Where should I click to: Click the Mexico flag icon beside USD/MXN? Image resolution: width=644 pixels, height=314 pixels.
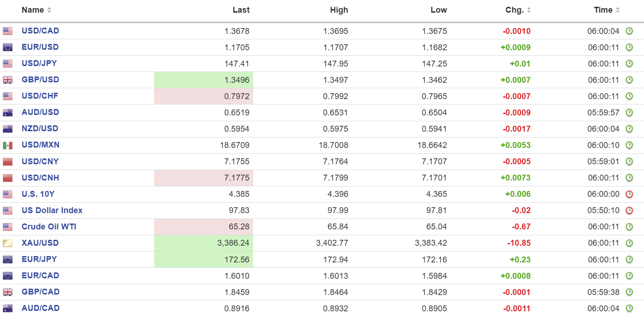pos(8,145)
